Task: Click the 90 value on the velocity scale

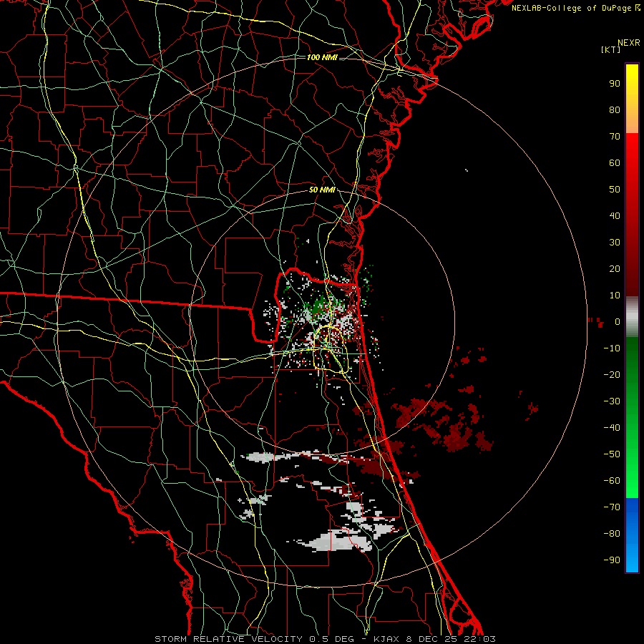Action: (x=615, y=84)
